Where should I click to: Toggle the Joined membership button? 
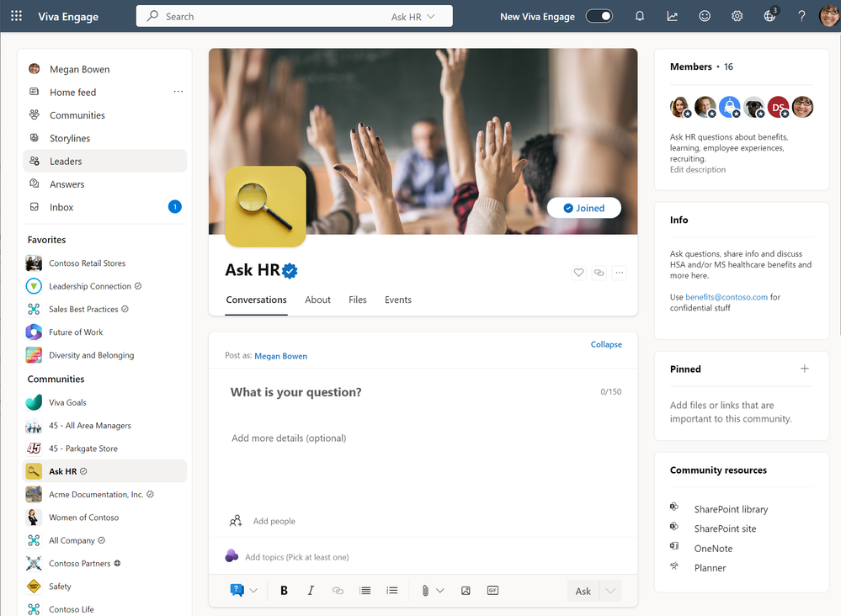(x=584, y=208)
